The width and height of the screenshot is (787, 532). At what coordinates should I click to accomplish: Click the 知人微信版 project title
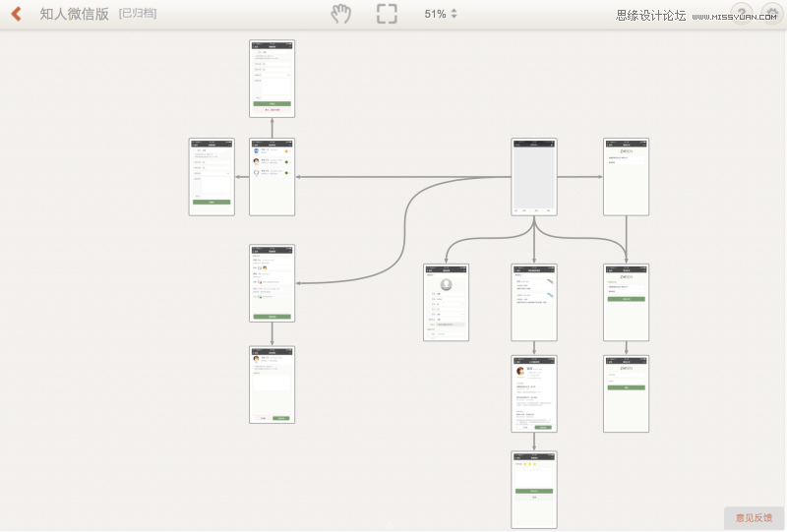pos(75,14)
